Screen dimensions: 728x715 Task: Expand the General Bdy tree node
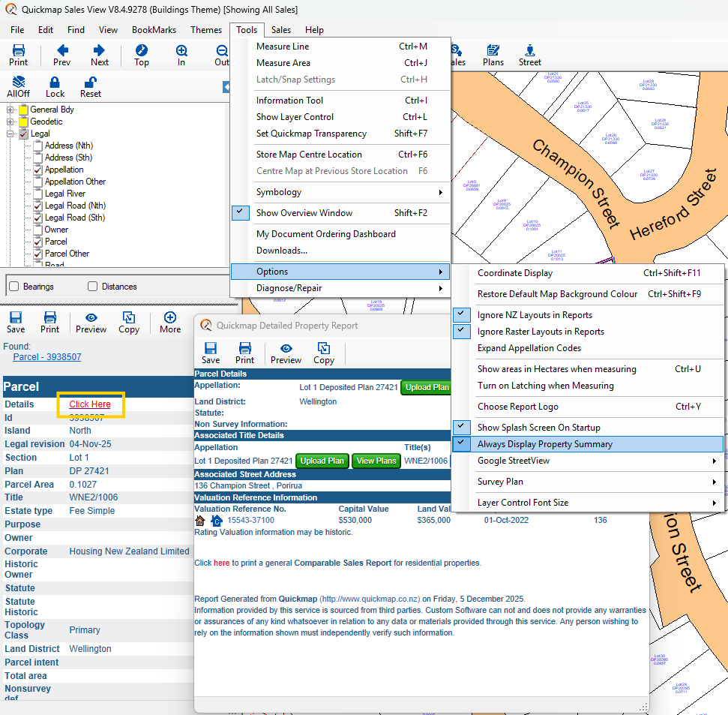pyautogui.click(x=10, y=110)
